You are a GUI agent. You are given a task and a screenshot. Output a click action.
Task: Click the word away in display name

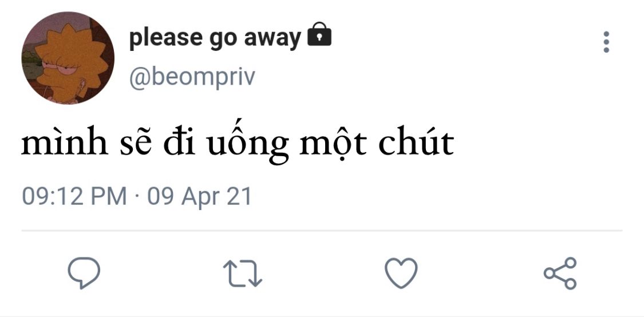coord(272,39)
